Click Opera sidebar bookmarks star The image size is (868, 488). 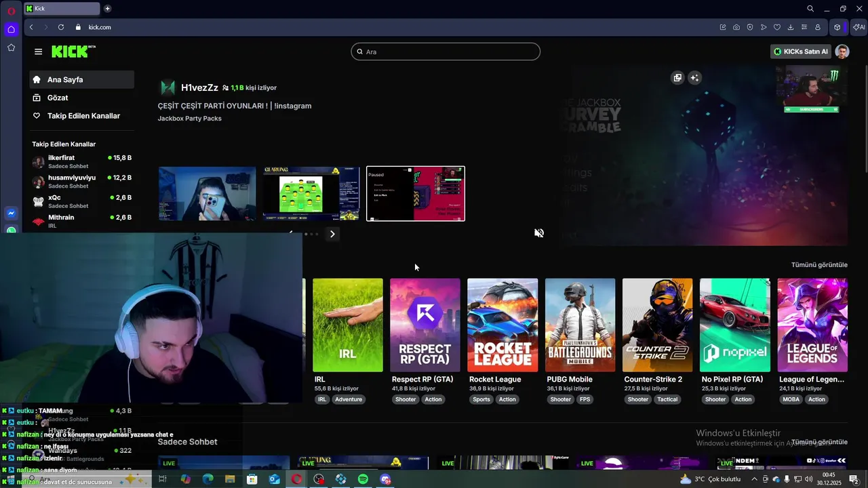[11, 47]
